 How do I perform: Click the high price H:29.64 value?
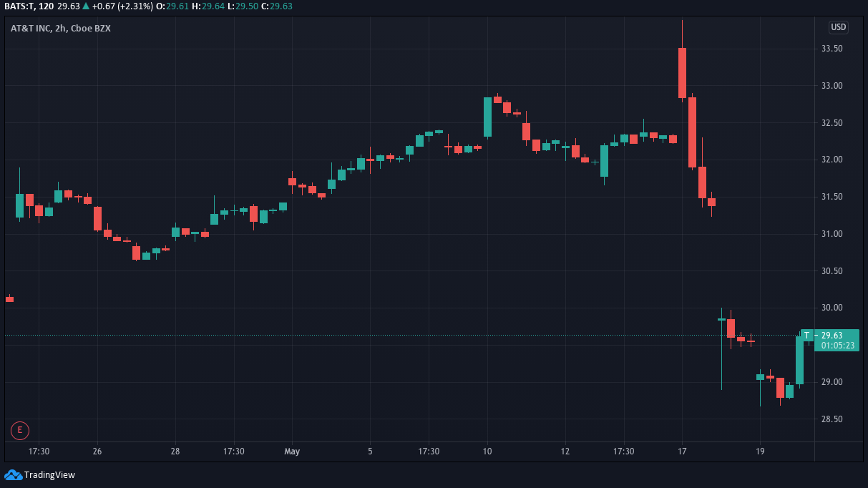208,6
